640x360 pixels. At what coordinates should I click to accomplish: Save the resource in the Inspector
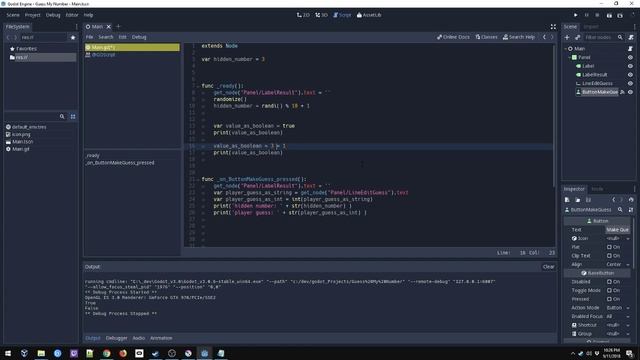pyautogui.click(x=588, y=200)
